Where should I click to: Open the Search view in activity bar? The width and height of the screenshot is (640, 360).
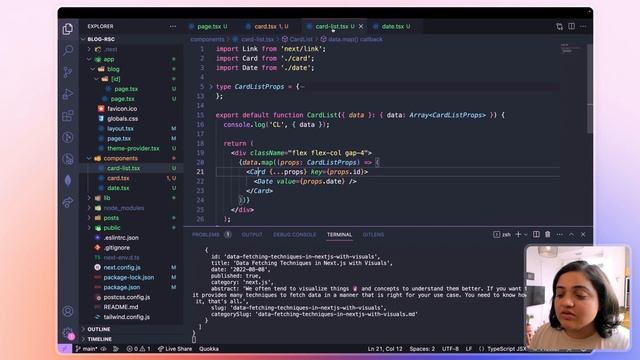click(x=68, y=50)
